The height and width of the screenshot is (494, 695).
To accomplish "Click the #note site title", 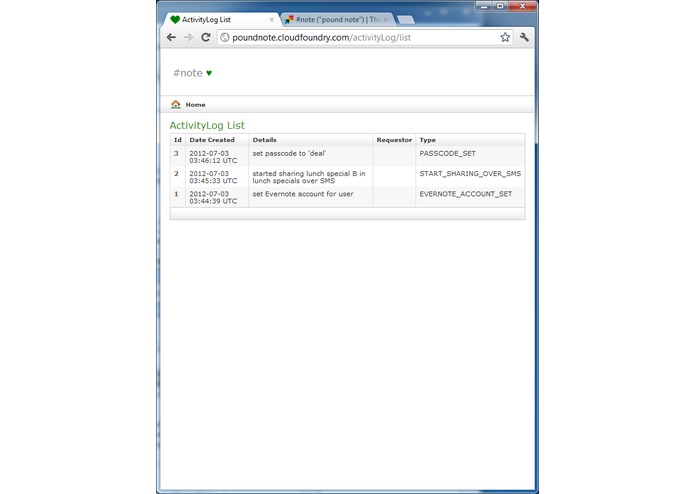I will (188, 73).
